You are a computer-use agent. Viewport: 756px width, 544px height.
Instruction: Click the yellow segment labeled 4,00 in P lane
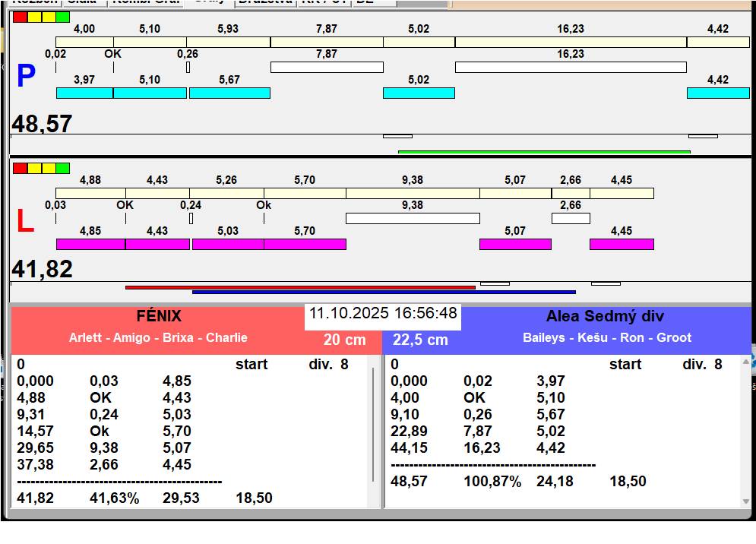[x=85, y=42]
